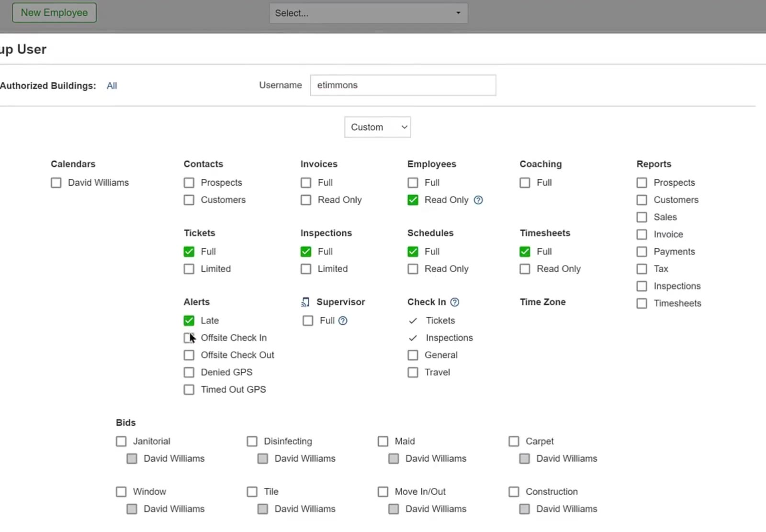This screenshot has height=532, width=766.
Task: Tick the Carpet bids checkbox
Action: click(x=514, y=441)
